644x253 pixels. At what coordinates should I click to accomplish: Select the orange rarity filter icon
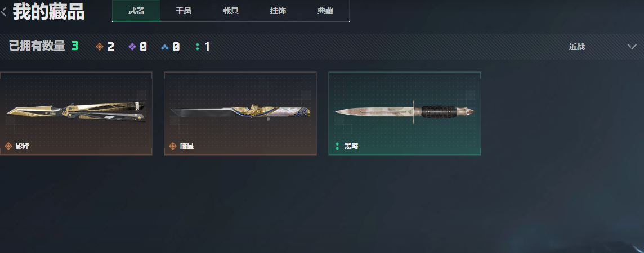[99, 47]
